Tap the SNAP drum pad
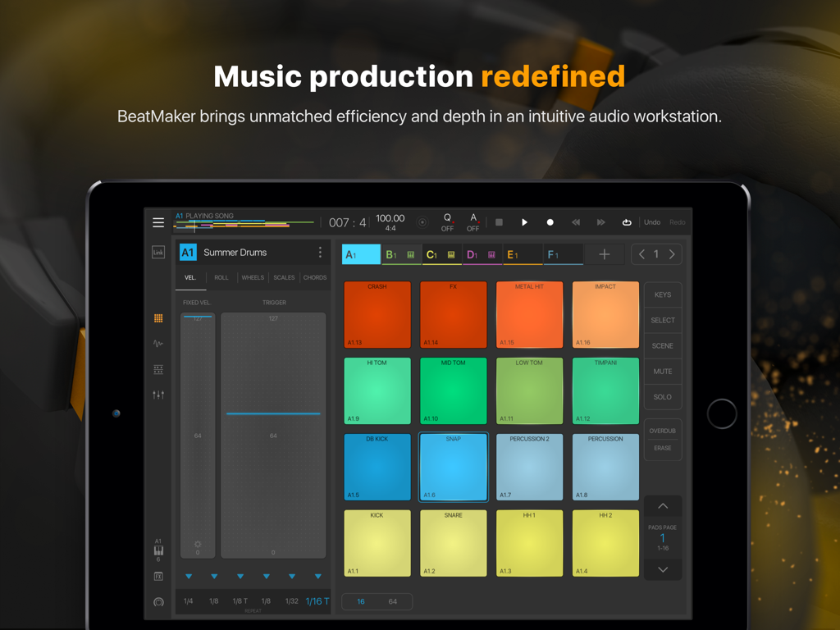This screenshot has height=630, width=840. (453, 467)
